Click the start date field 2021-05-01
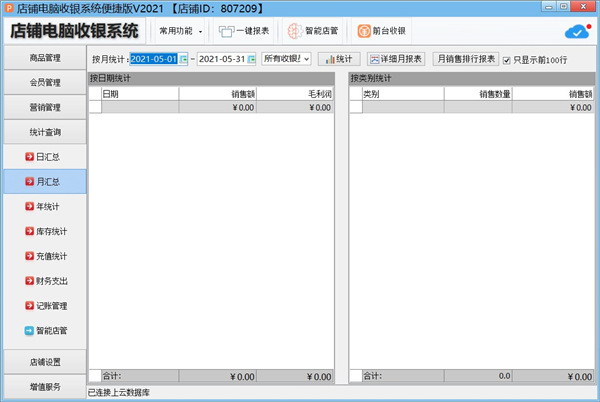Viewport: 600px width, 402px height. (154, 59)
